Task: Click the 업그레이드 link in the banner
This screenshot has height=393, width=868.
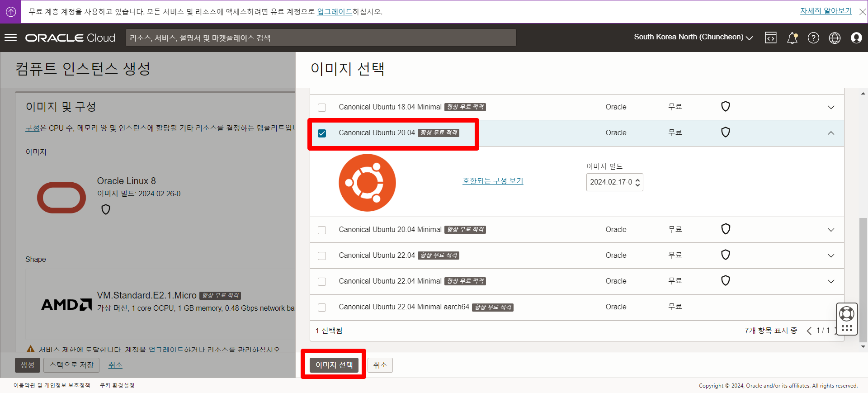Action: pyautogui.click(x=335, y=12)
